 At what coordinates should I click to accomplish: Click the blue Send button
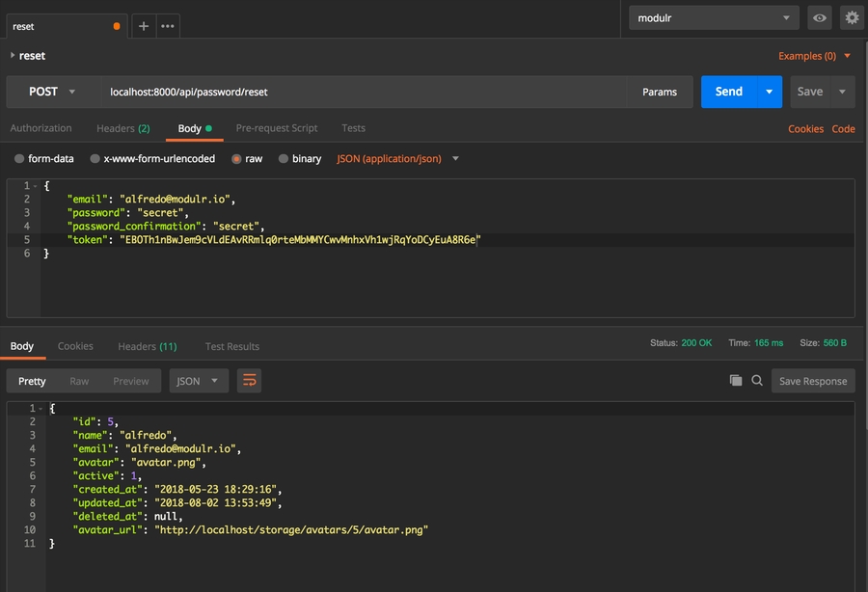point(729,92)
